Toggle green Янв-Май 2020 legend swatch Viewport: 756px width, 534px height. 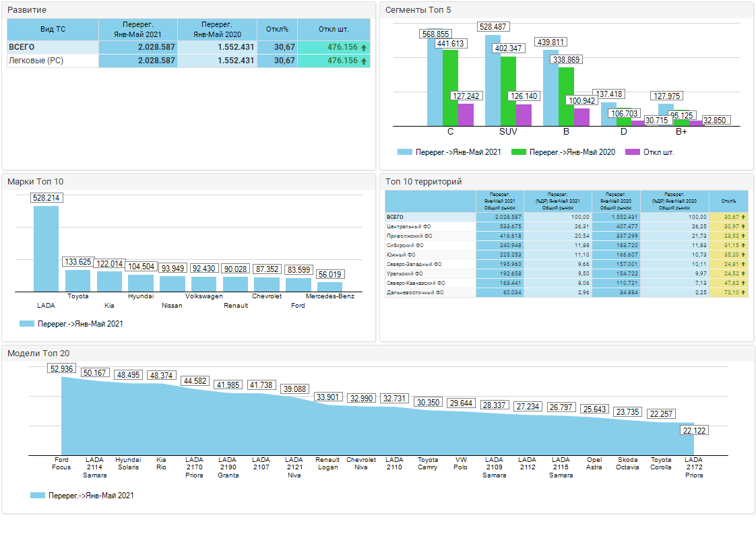(518, 152)
